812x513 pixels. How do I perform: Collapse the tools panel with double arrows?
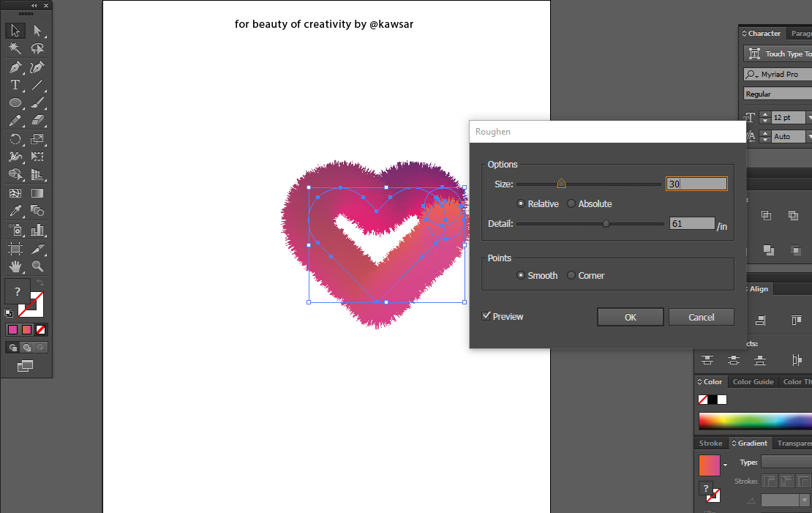pyautogui.click(x=34, y=6)
